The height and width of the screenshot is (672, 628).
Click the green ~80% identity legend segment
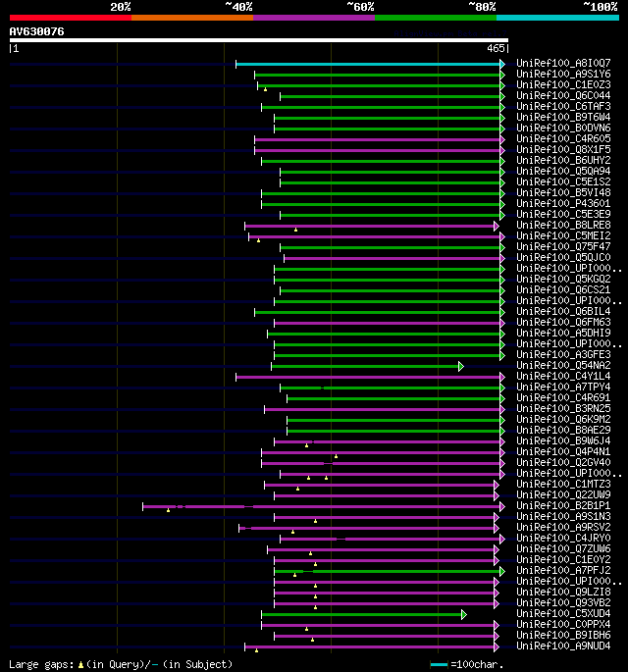pos(436,18)
